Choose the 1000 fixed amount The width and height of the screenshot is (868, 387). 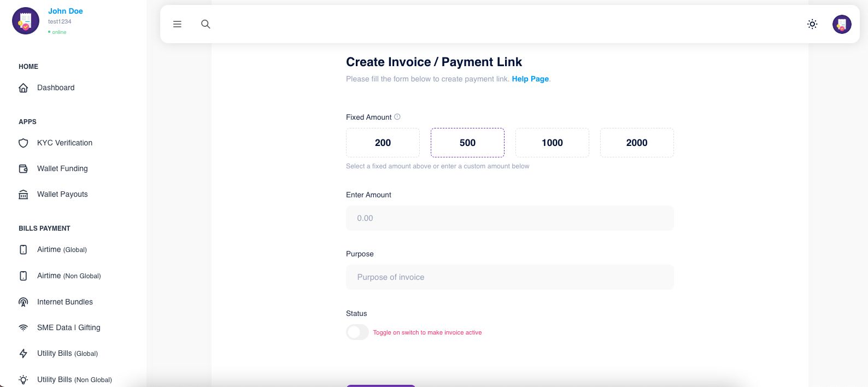(552, 143)
